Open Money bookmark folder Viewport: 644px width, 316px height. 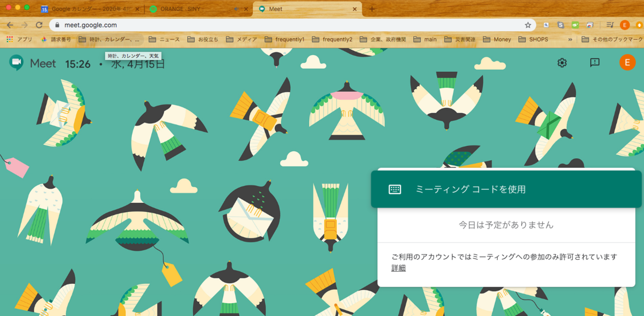tap(497, 39)
